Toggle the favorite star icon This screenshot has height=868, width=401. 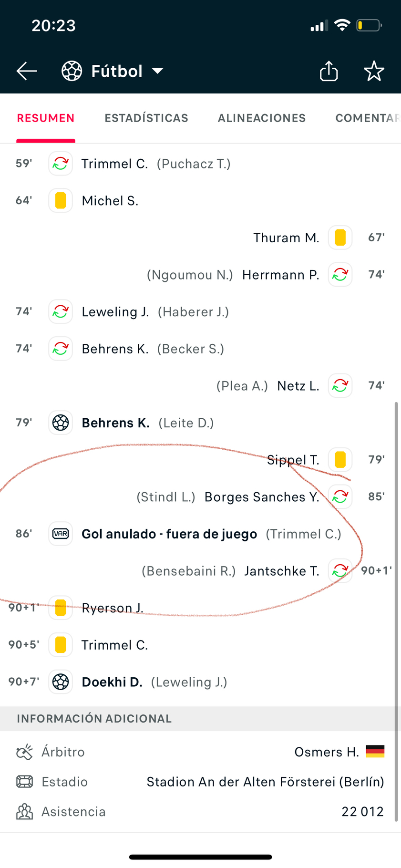[x=374, y=71]
